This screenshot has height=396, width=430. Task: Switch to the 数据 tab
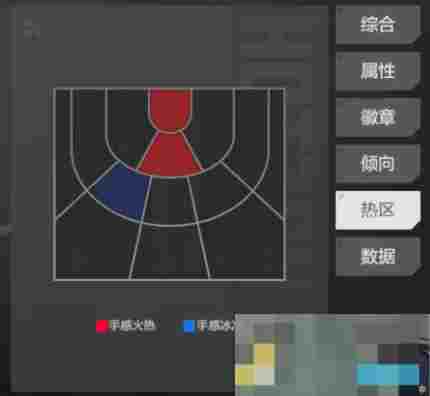(x=378, y=257)
